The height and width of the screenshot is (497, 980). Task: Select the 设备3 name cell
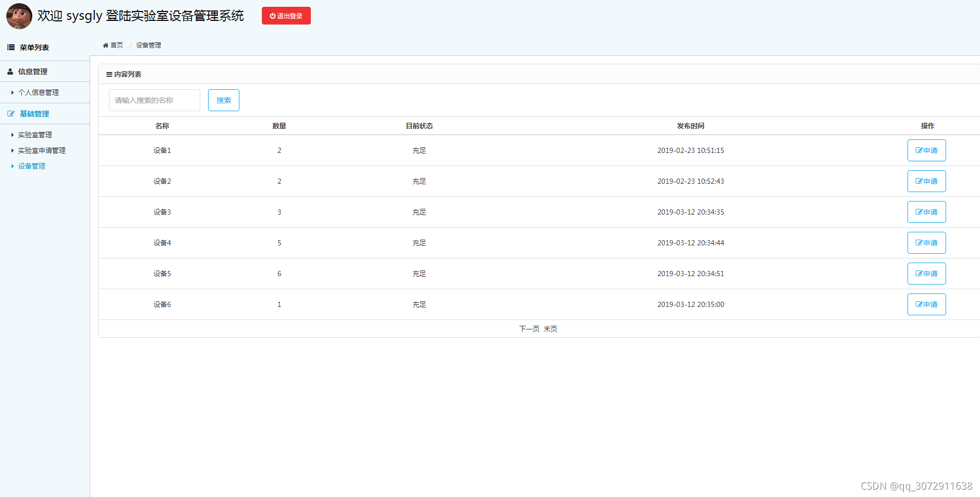162,212
